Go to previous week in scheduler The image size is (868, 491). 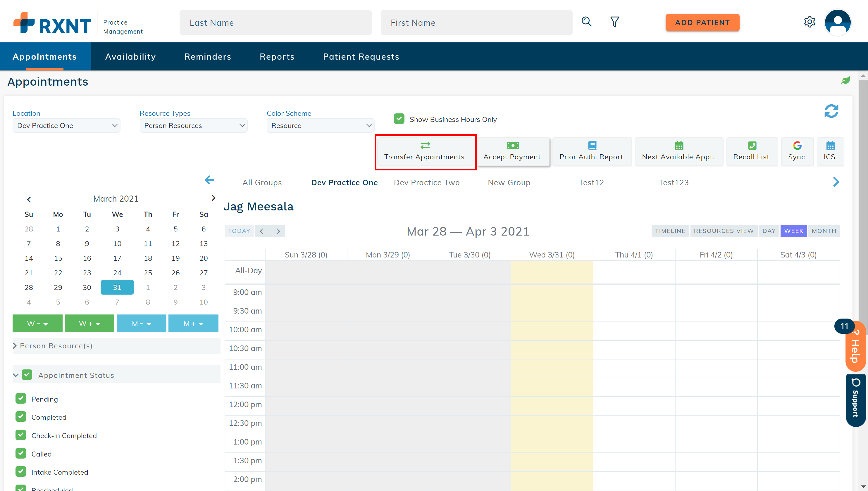(x=262, y=231)
